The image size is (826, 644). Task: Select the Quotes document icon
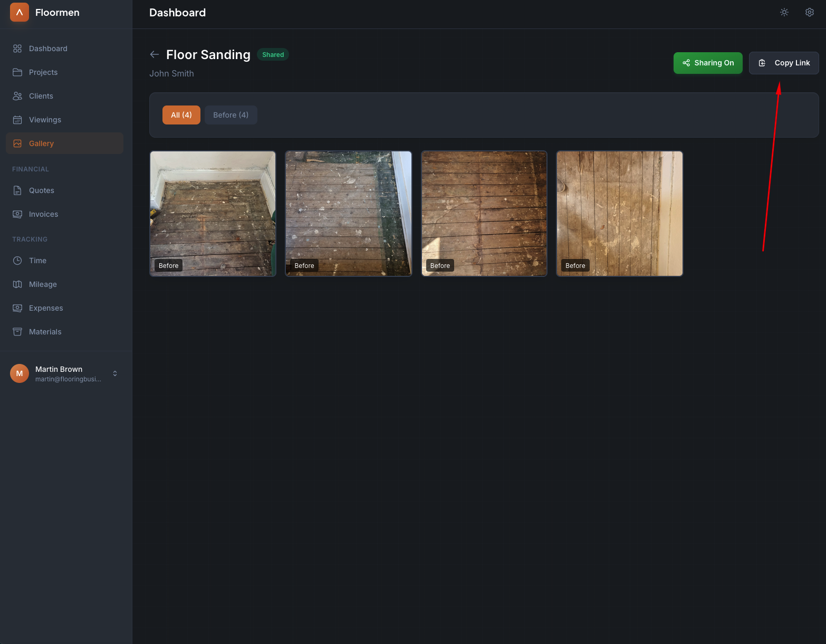[17, 190]
